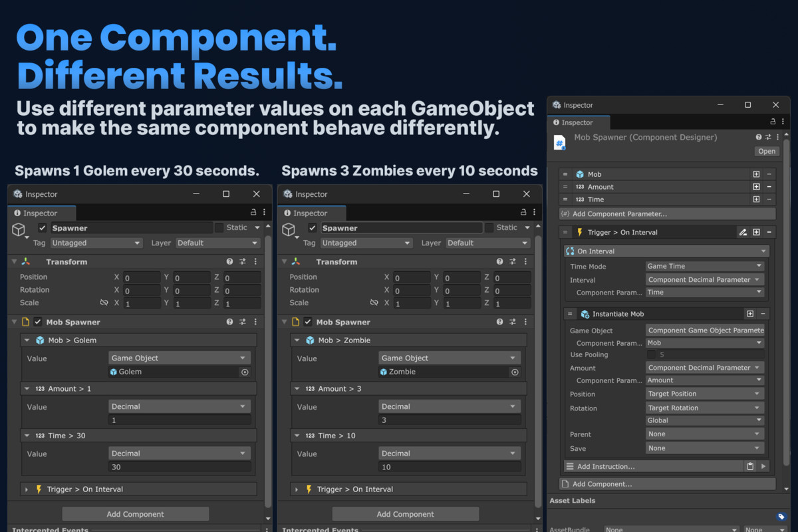Click GameObject cube icon in Golem inspector
798x532 pixels.
(19, 229)
